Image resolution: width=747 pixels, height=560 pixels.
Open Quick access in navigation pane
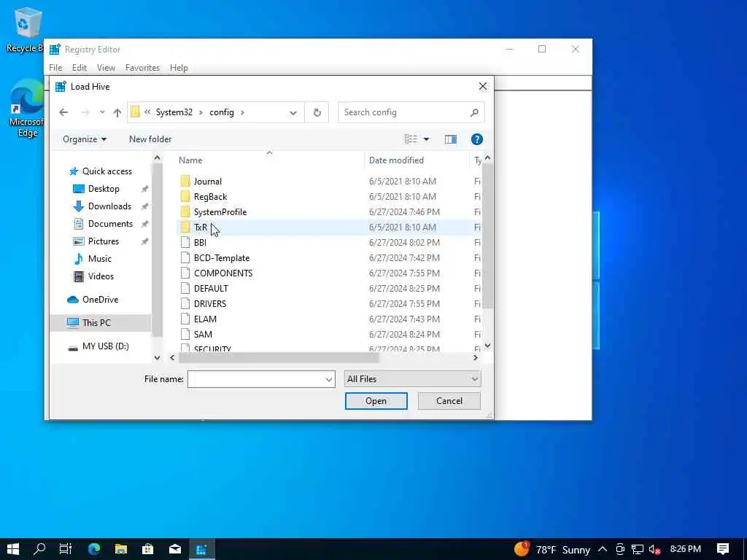(x=107, y=171)
